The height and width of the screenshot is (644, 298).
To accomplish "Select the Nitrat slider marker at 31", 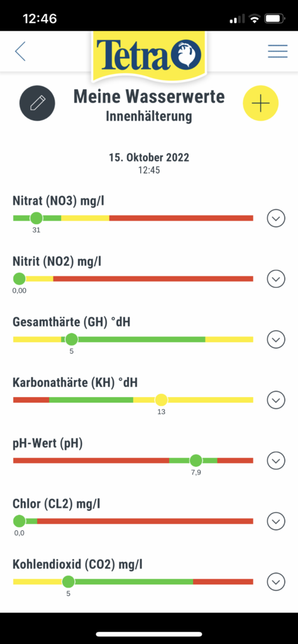I will point(36,218).
